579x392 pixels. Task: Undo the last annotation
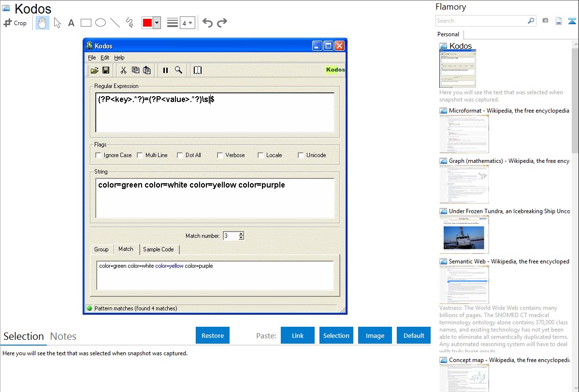point(207,23)
